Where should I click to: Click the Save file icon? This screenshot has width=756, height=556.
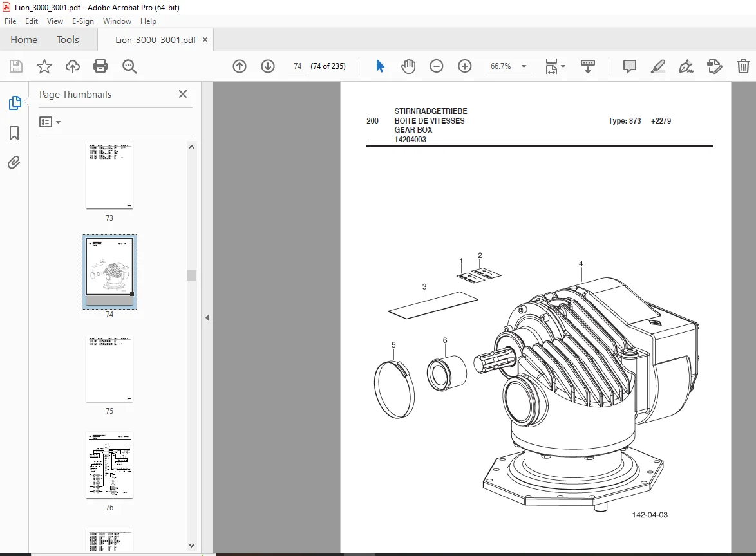[16, 66]
